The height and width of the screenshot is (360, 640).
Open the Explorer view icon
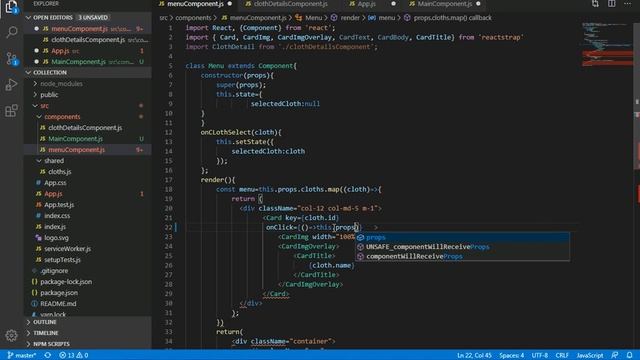pos(11,7)
